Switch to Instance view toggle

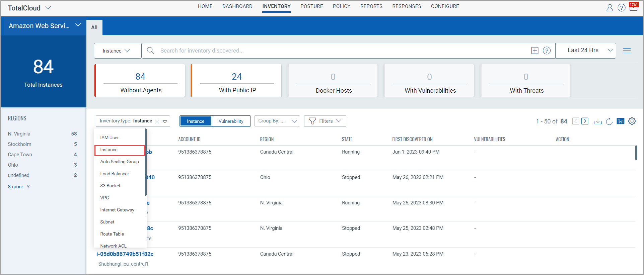click(x=196, y=121)
